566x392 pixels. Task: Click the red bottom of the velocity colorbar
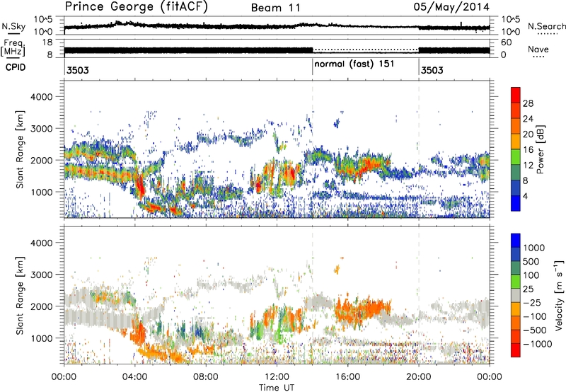pyautogui.click(x=516, y=350)
